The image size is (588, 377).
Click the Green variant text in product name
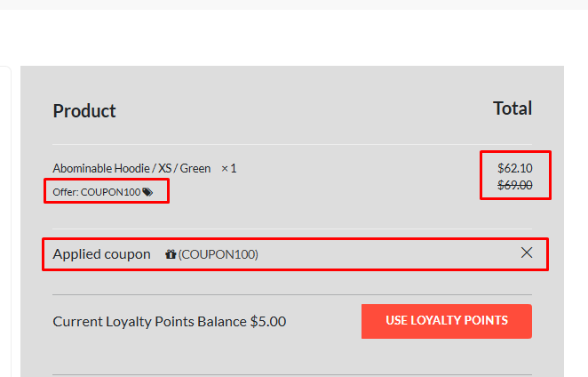(195, 168)
